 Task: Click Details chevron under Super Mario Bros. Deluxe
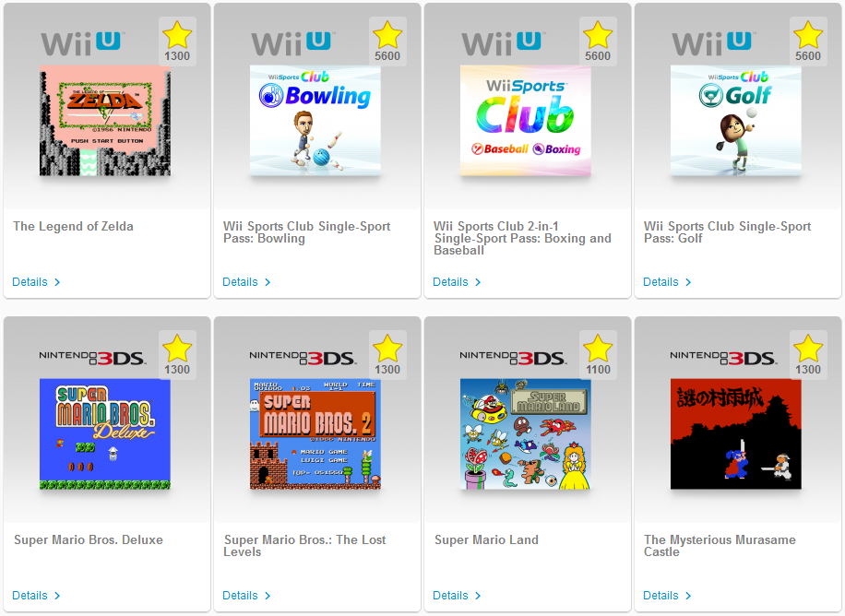57,596
